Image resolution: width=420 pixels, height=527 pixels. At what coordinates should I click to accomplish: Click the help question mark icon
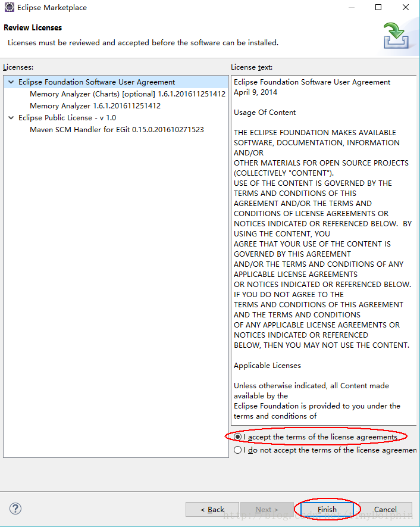coord(15,509)
